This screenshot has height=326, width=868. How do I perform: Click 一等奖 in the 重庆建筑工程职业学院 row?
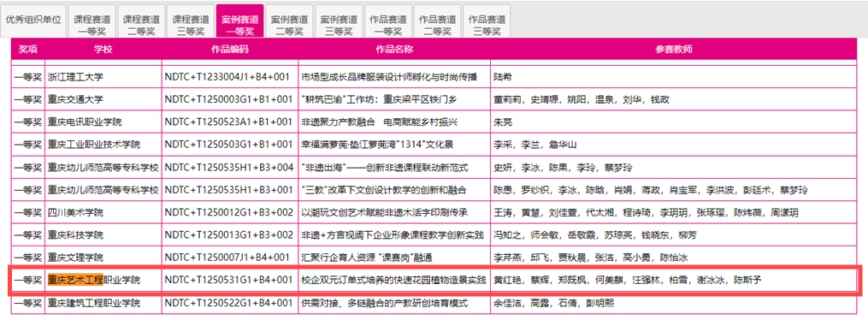click(x=28, y=303)
